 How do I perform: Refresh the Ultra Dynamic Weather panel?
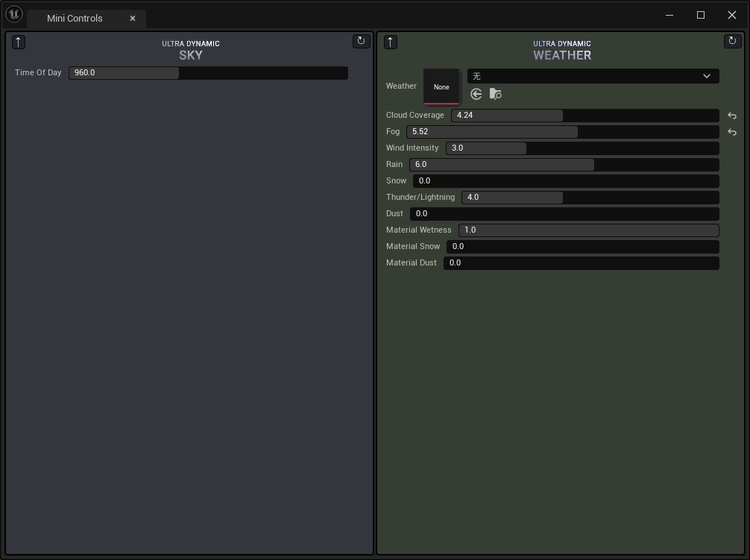[732, 41]
